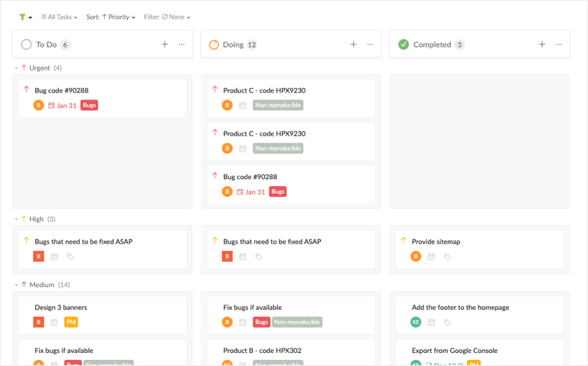The image size is (588, 366).
Task: Click the Completed column green check icon
Action: click(x=403, y=44)
